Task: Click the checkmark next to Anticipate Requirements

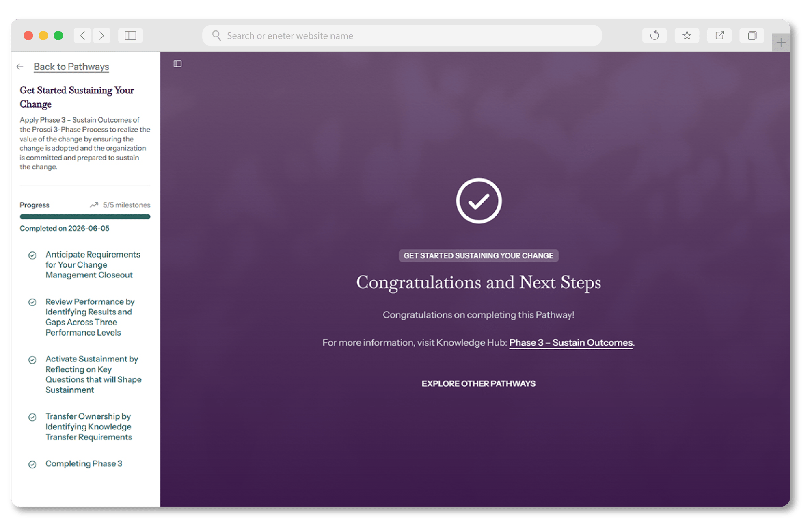Action: click(x=32, y=255)
